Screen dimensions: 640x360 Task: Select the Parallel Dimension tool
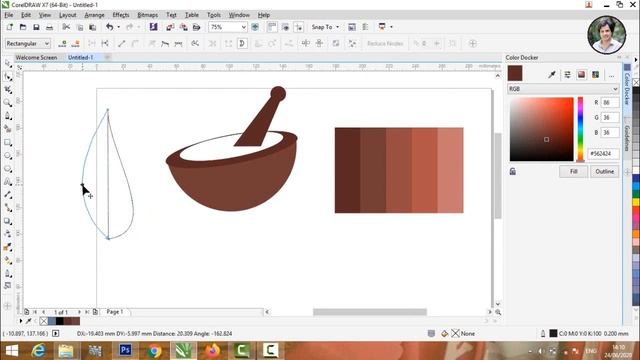tap(8, 195)
